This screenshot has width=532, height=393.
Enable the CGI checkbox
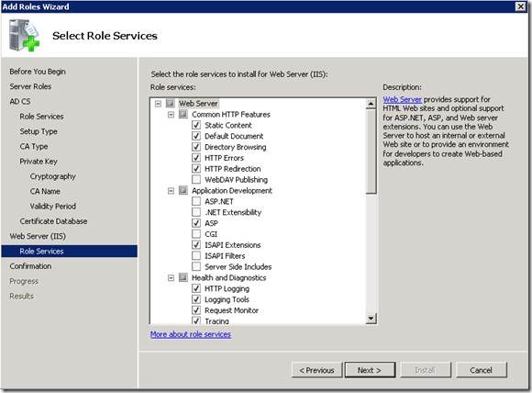tap(196, 234)
